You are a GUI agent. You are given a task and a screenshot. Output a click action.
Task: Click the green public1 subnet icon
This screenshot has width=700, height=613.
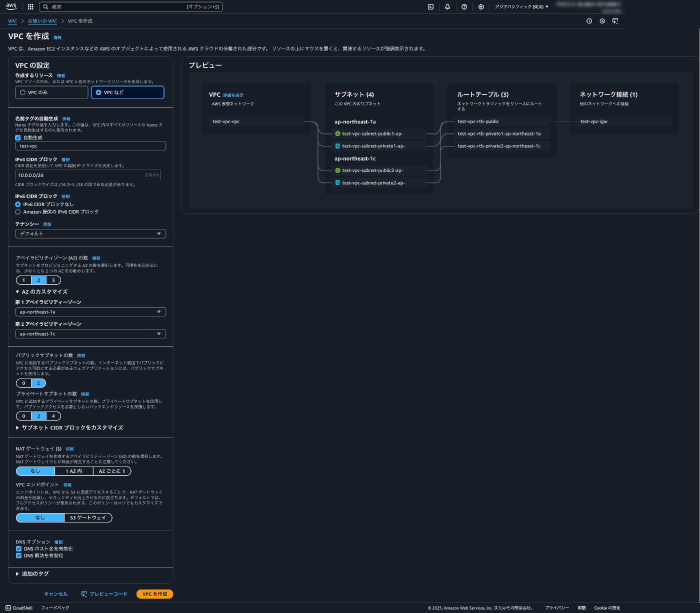tap(337, 133)
